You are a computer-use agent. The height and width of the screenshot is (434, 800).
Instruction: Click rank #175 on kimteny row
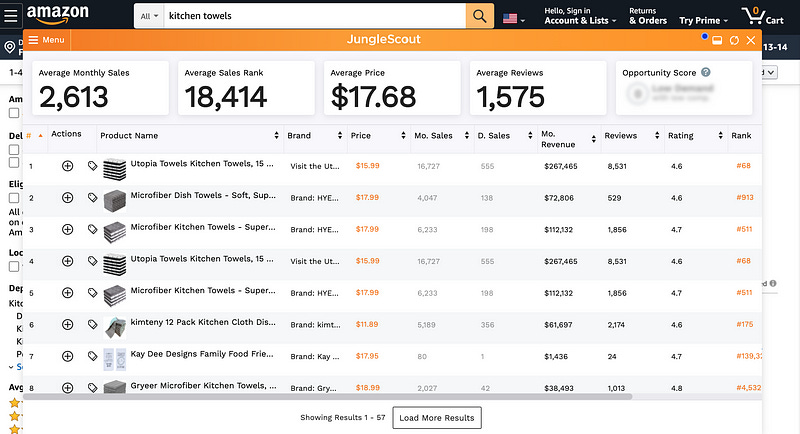(x=744, y=324)
